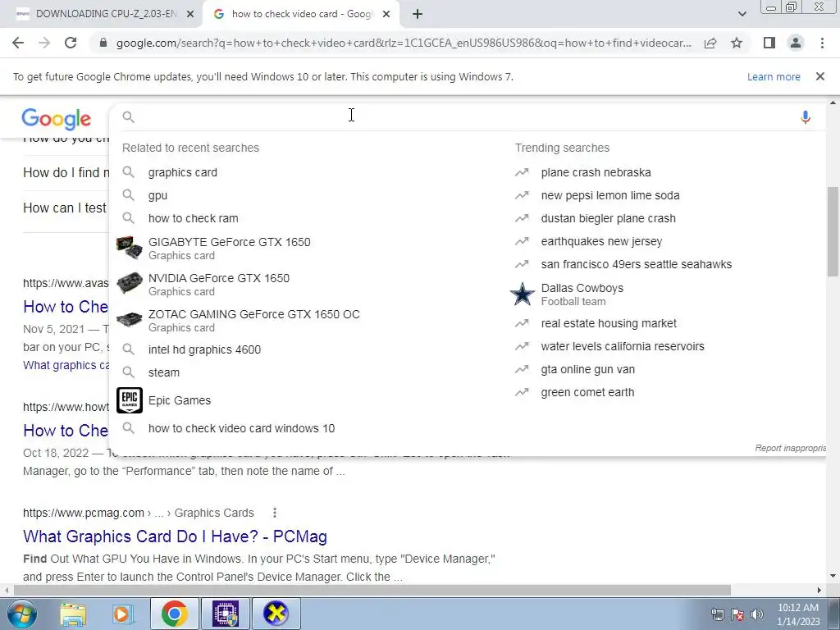Click the horizontal page scrollbar thumb

click(372, 590)
